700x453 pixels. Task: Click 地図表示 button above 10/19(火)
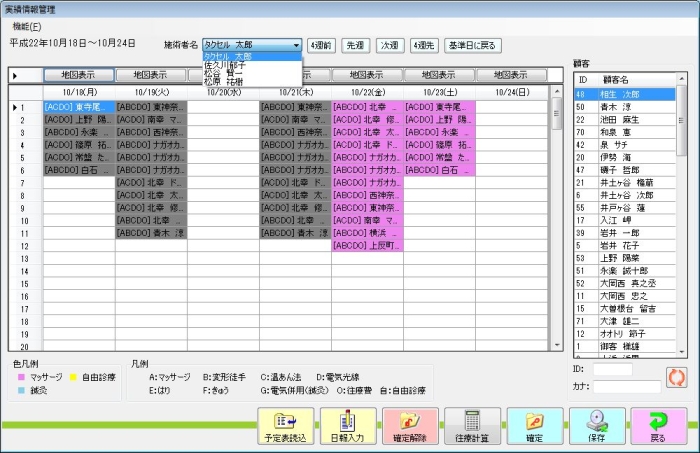[x=151, y=75]
